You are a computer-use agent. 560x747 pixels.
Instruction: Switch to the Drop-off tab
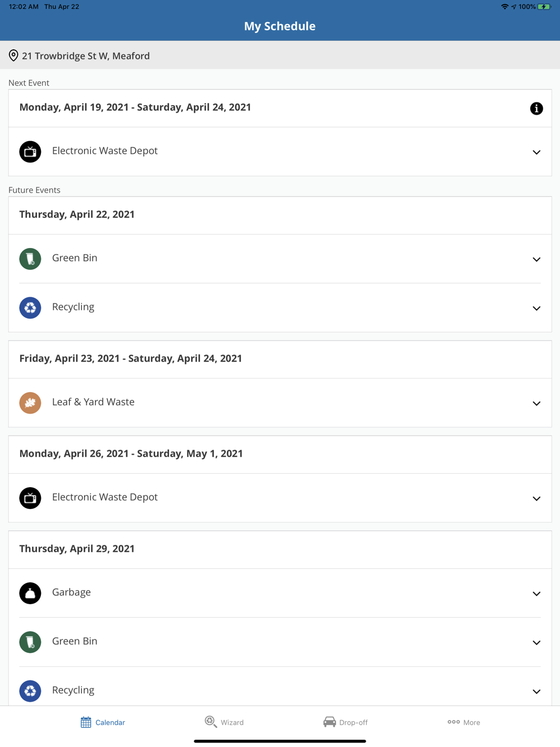coord(346,722)
